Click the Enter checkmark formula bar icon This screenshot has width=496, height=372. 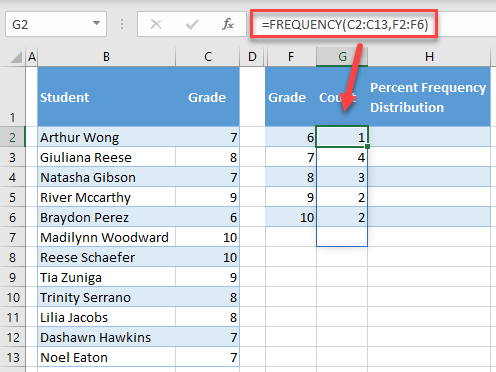tap(192, 24)
